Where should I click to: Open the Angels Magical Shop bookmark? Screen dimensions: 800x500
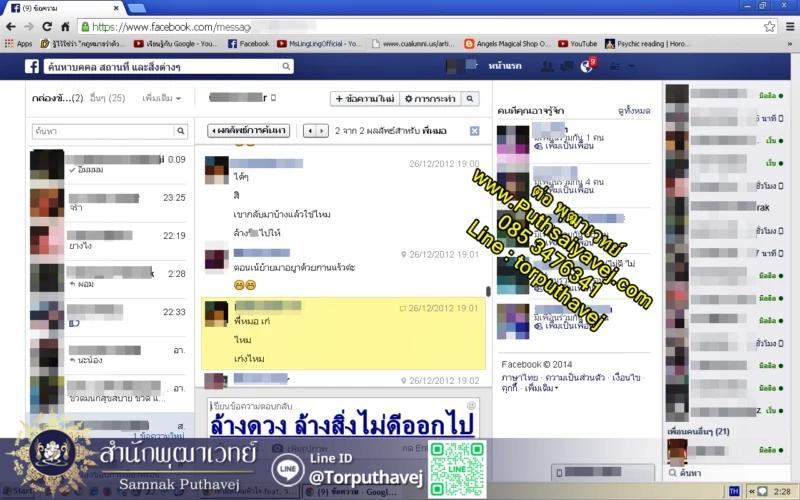[508, 44]
